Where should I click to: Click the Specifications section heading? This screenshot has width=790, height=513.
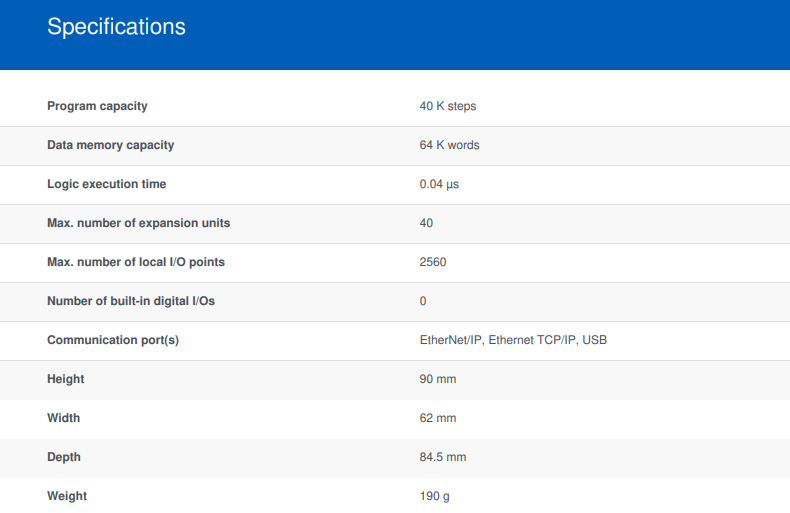[x=116, y=27]
